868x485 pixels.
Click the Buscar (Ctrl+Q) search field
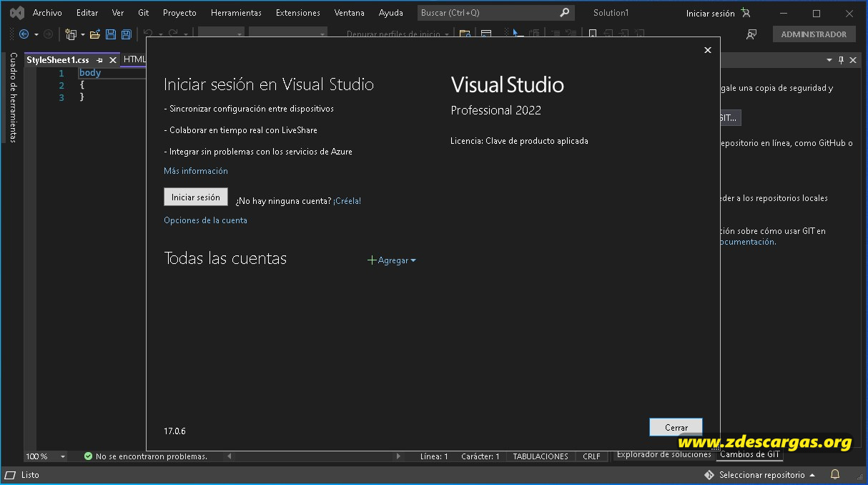point(496,13)
